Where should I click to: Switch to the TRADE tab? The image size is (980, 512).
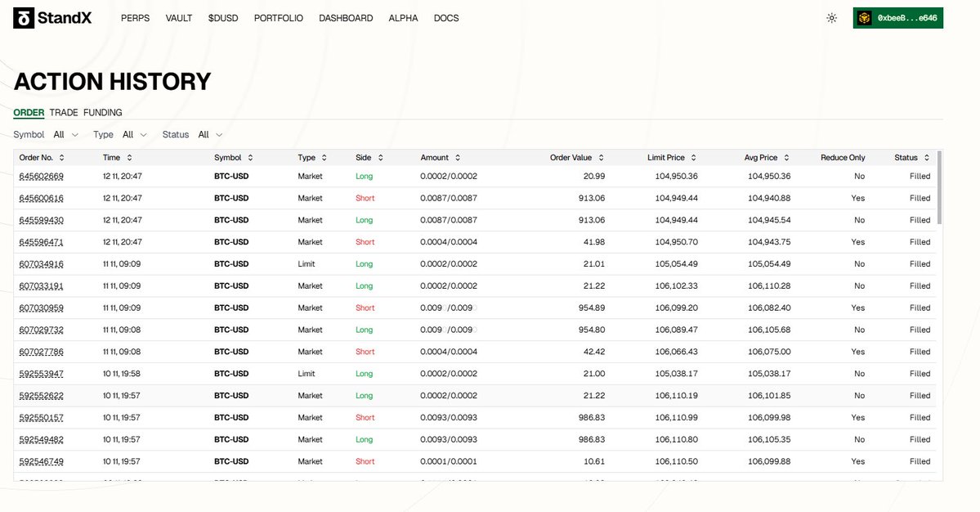click(65, 112)
